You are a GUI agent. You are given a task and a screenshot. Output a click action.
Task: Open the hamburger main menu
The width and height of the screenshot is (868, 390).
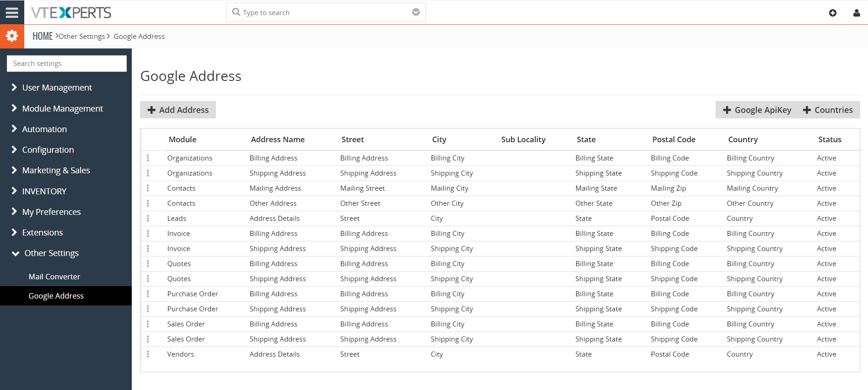[12, 12]
